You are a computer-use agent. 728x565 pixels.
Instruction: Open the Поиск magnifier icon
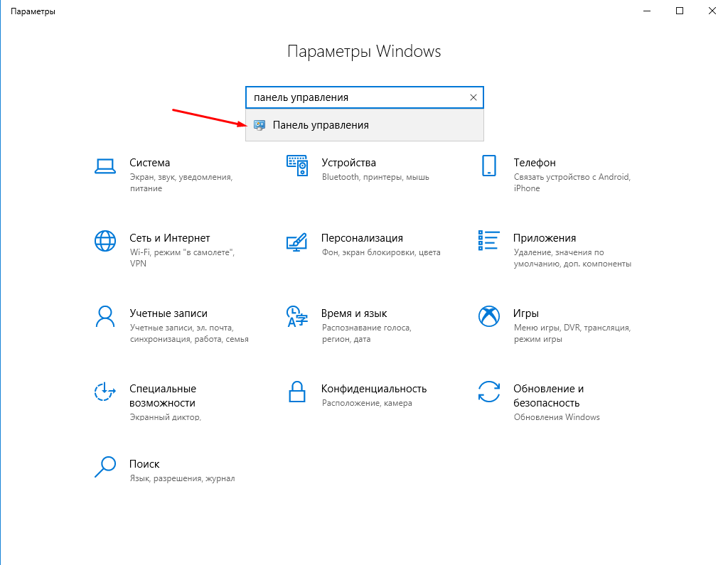click(105, 467)
